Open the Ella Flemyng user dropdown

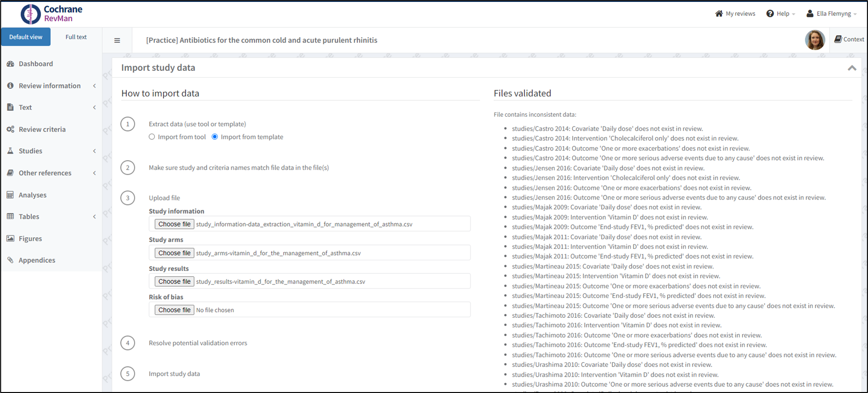point(831,14)
